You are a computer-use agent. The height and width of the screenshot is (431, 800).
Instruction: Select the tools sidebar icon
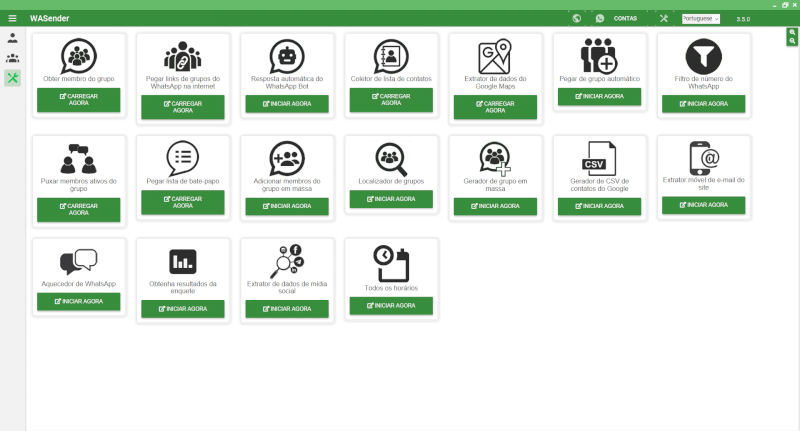(12, 78)
